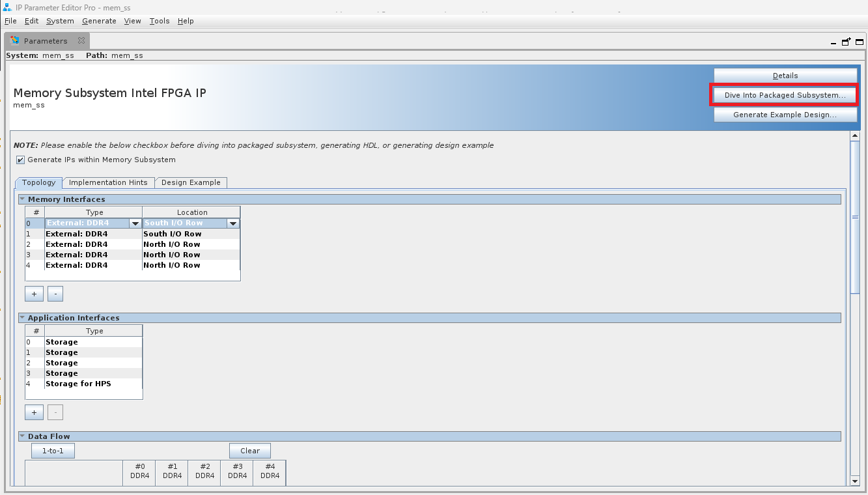Screen dimensions: 868x495
Task: Switch to the Implementation Hints tab
Action: pyautogui.click(x=108, y=182)
